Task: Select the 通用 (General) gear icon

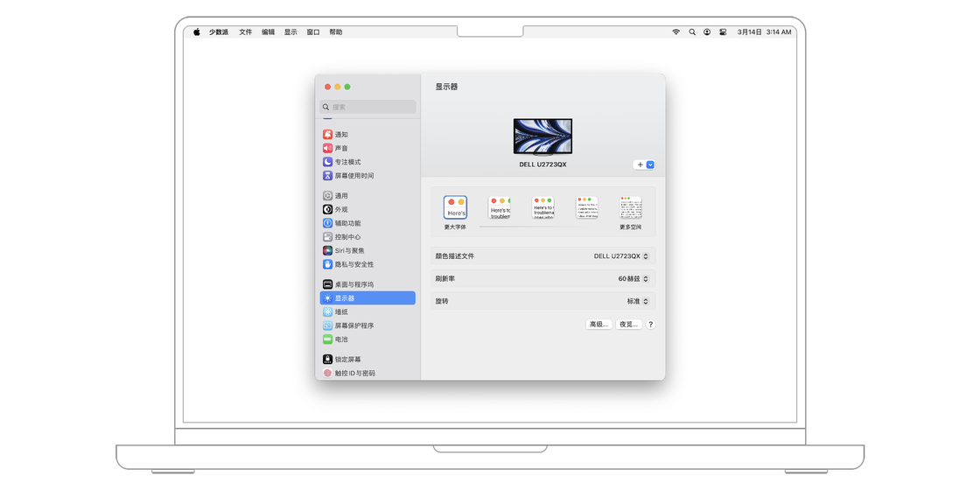Action: point(327,196)
